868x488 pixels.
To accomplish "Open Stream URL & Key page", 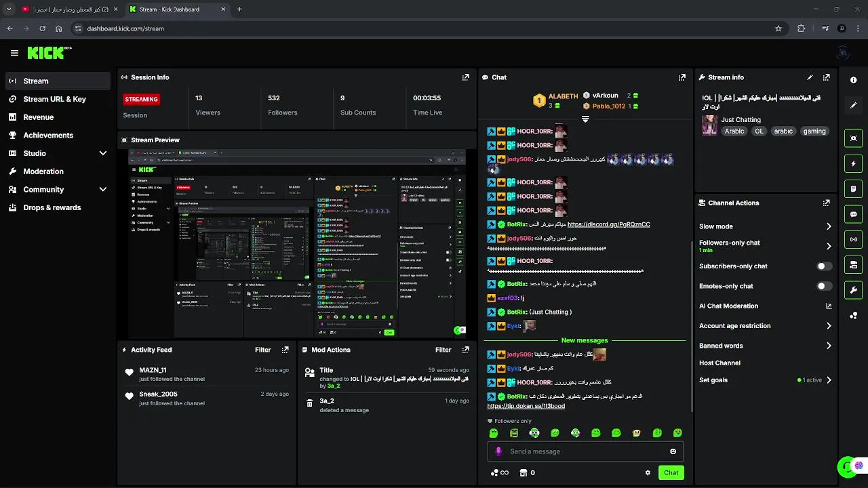I will 58,99.
